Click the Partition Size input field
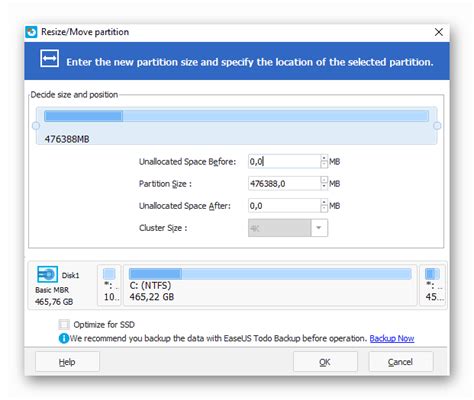The image size is (474, 400). click(x=284, y=184)
